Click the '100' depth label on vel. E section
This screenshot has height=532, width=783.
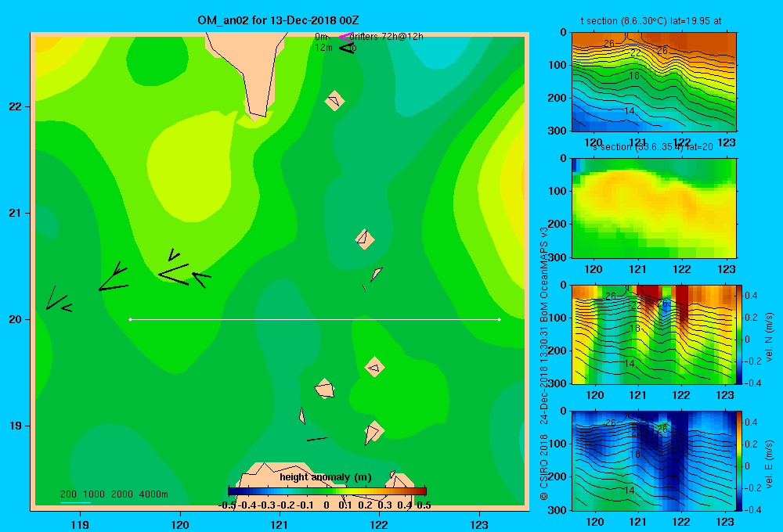[557, 444]
